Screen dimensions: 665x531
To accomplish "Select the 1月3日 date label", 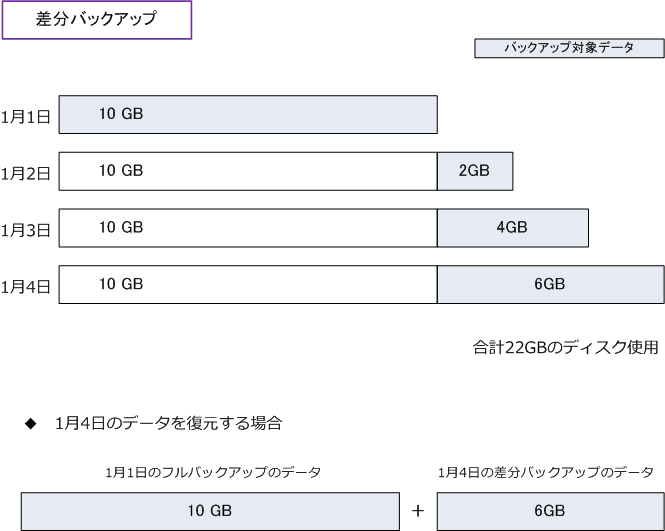I will click(x=25, y=230).
